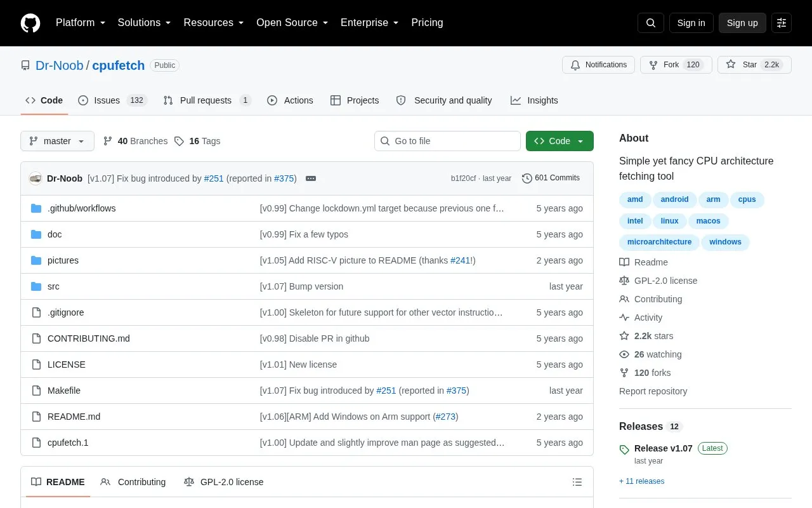
Task: Open the 40 Branches link
Action: click(x=135, y=141)
